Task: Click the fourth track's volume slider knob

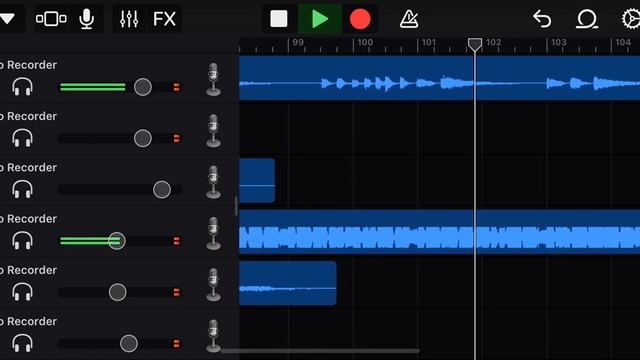Action: coord(117,241)
